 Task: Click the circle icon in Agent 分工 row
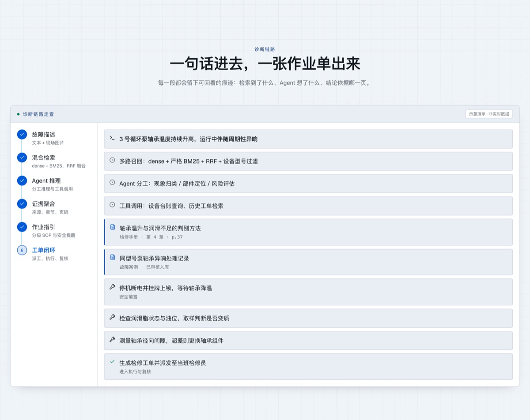[x=112, y=182]
